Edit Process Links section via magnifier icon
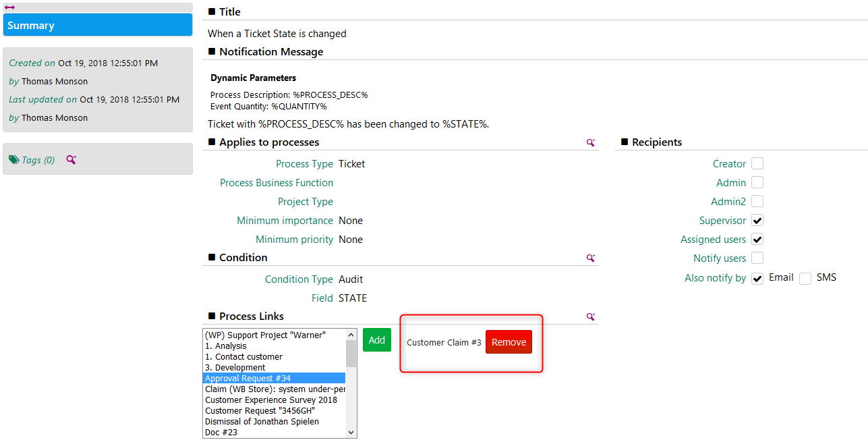 [x=591, y=317]
